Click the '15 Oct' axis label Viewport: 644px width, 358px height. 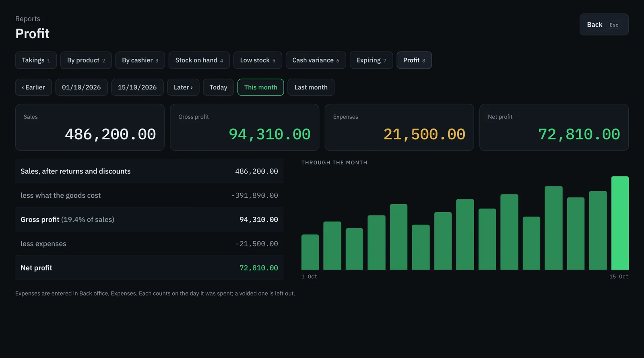click(619, 277)
